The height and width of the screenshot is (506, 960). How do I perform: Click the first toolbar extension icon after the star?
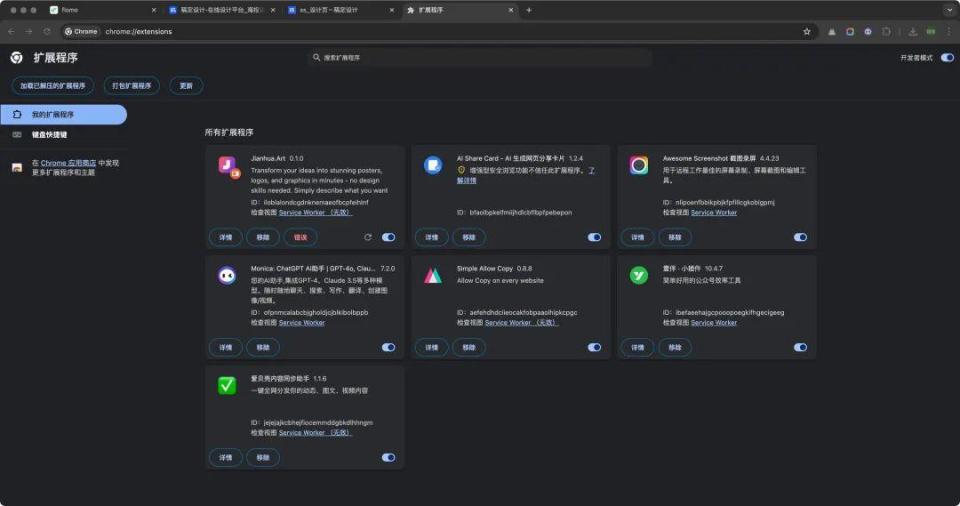click(x=831, y=31)
